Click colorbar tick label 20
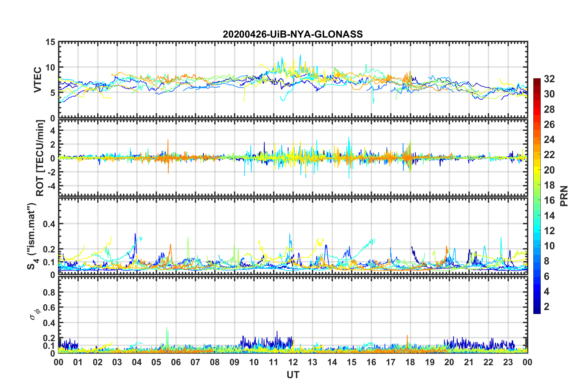Screen dimensions: 586x392 (x=549, y=170)
